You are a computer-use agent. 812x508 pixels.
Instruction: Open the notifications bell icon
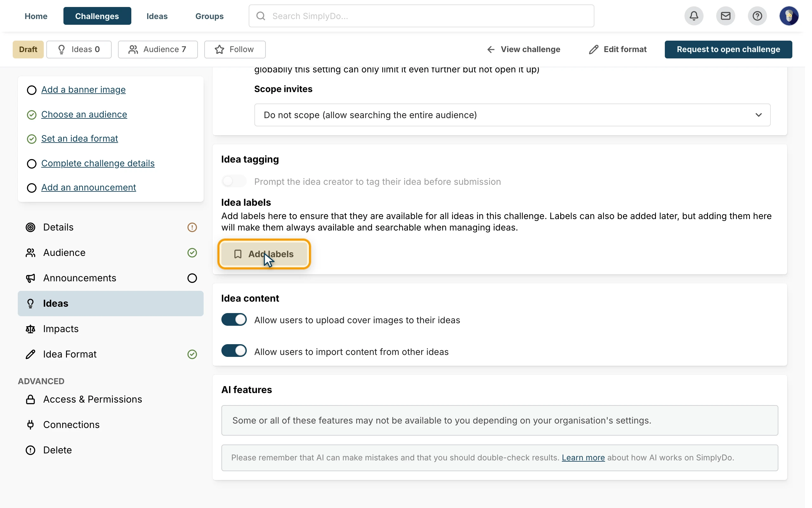point(694,16)
